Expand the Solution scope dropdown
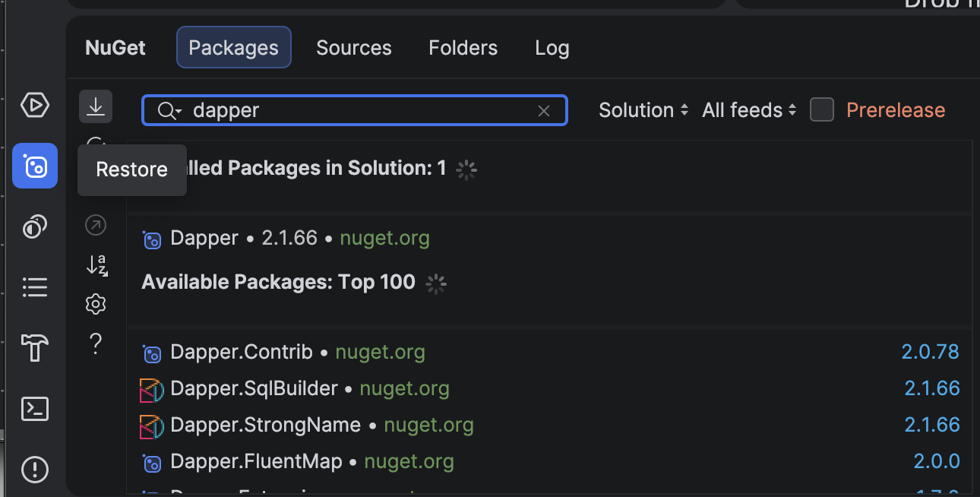This screenshot has width=980, height=497. (x=643, y=110)
